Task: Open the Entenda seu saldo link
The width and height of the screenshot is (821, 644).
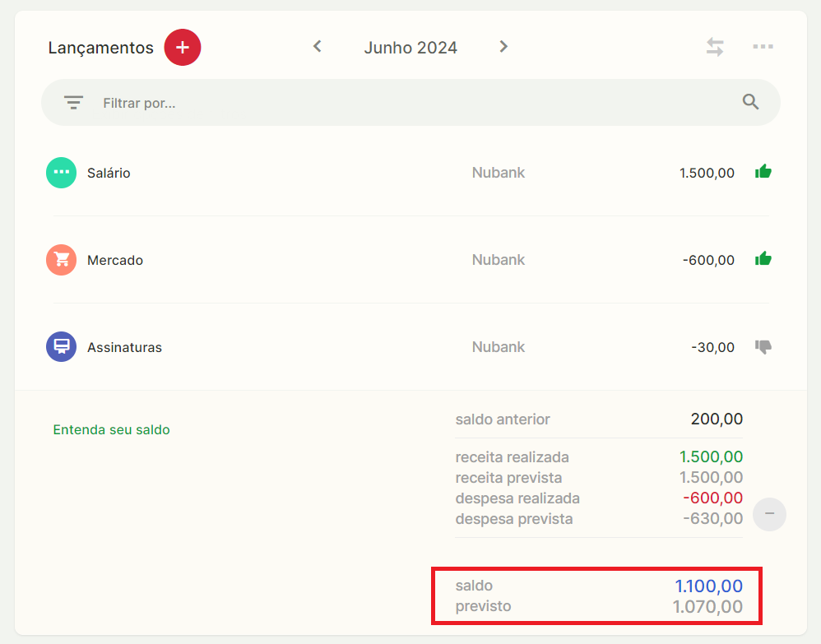Action: tap(112, 430)
